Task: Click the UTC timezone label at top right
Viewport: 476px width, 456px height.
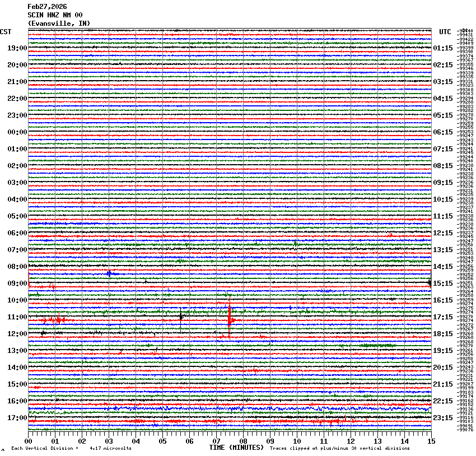Action: pyautogui.click(x=445, y=32)
